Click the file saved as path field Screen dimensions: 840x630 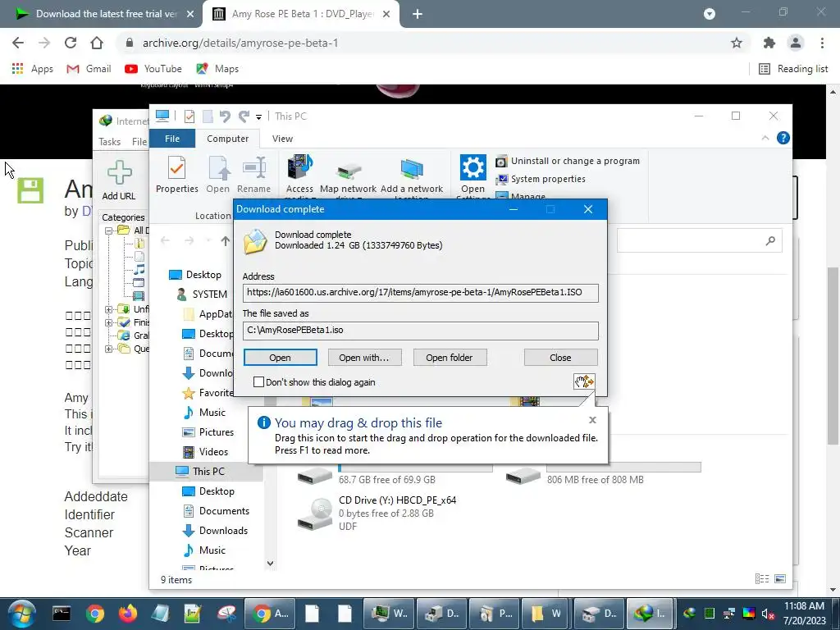(x=420, y=330)
